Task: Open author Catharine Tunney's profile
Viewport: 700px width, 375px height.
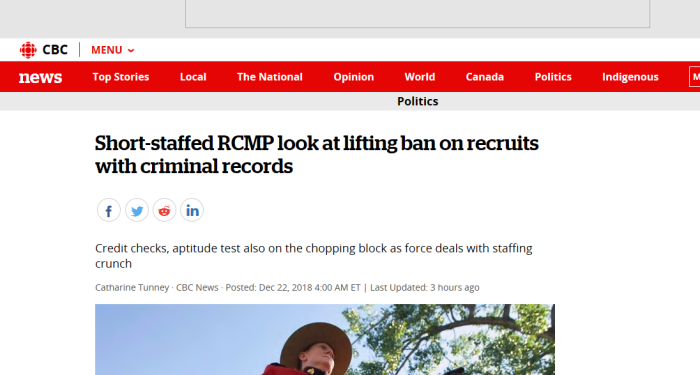Action: [132, 288]
